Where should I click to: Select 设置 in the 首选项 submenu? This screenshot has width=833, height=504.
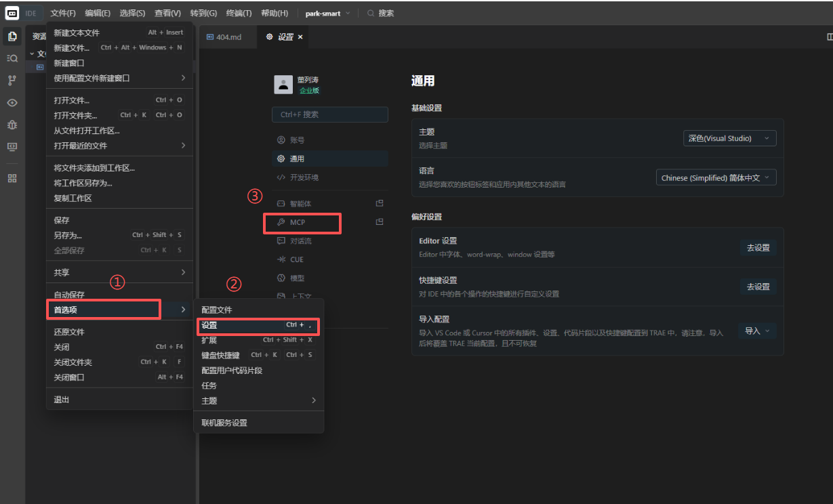click(209, 325)
